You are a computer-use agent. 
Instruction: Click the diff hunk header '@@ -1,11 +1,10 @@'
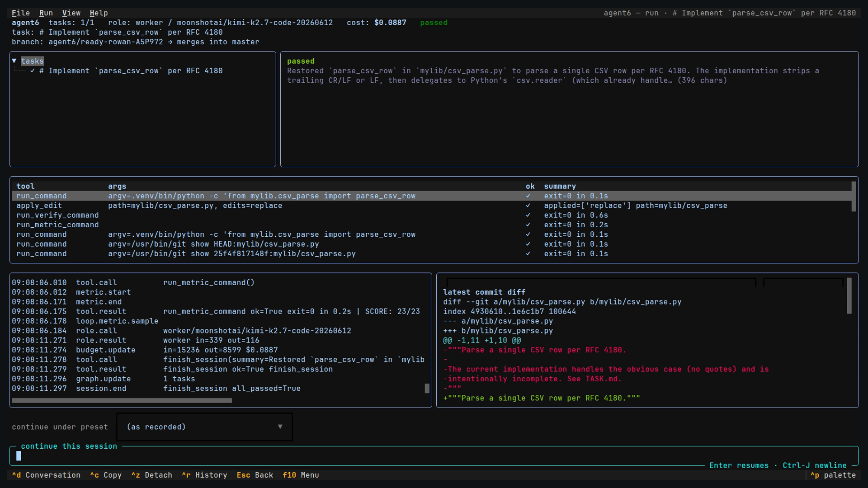[482, 341]
